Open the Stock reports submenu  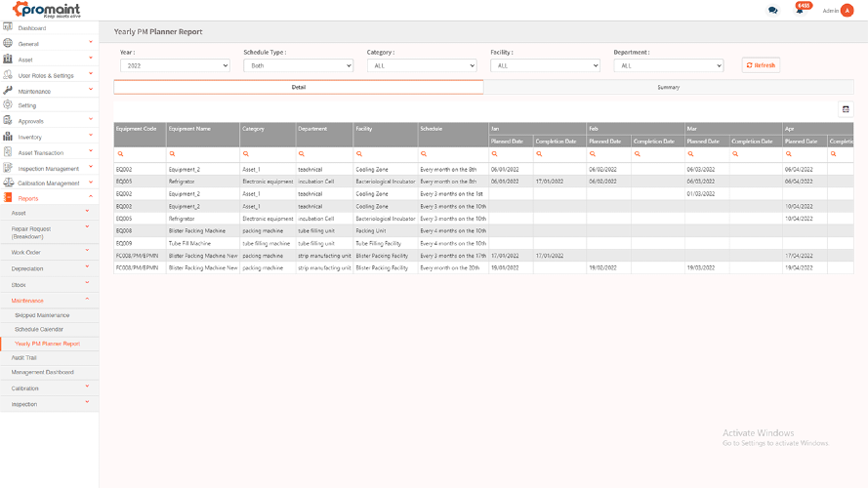pyautogui.click(x=19, y=285)
